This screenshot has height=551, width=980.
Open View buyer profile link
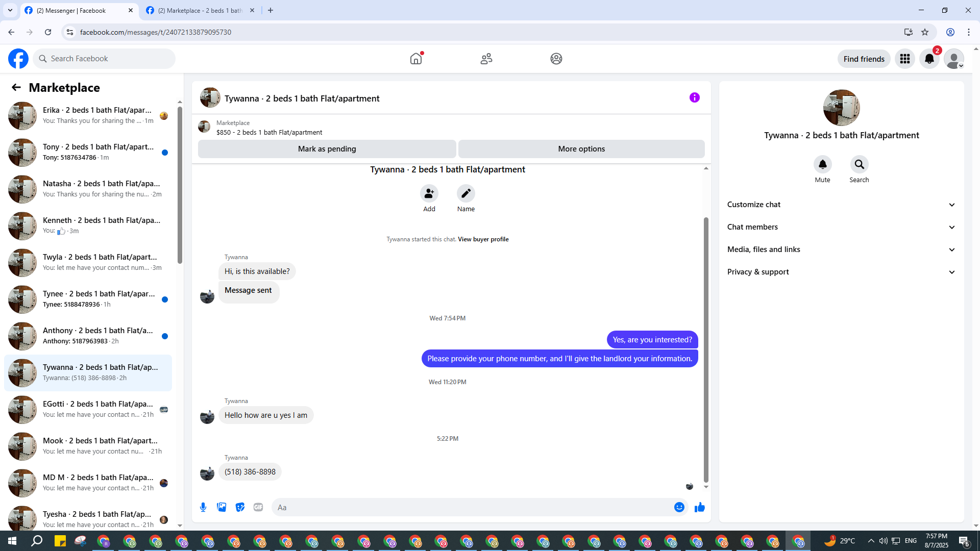(483, 239)
